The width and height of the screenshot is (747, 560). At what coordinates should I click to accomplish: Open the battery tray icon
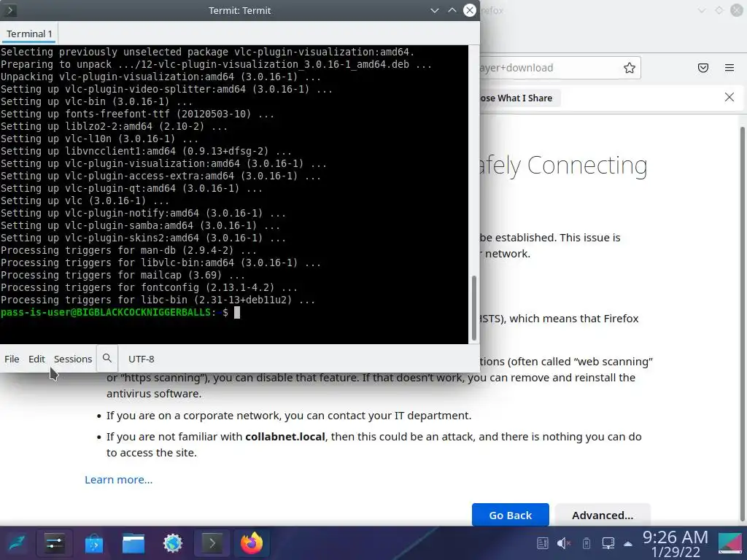(587, 543)
